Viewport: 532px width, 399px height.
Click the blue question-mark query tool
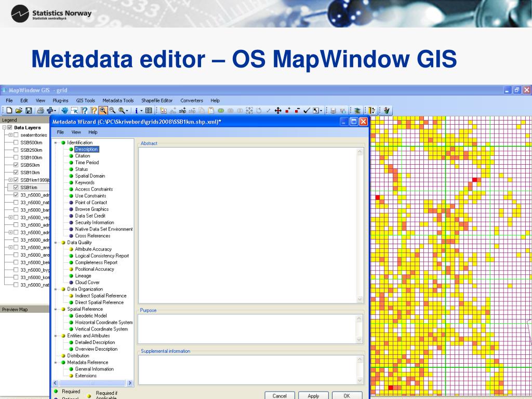coord(84,110)
